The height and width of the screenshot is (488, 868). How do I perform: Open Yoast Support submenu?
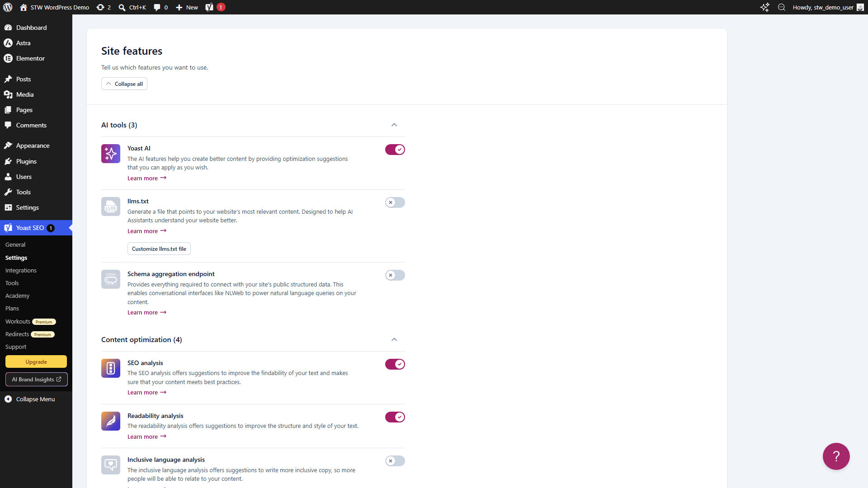click(16, 347)
